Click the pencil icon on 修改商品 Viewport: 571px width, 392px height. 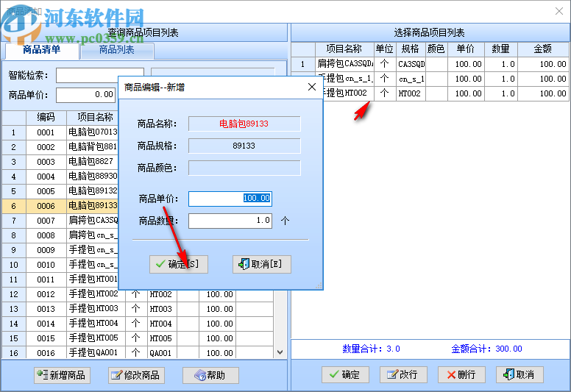[116, 375]
